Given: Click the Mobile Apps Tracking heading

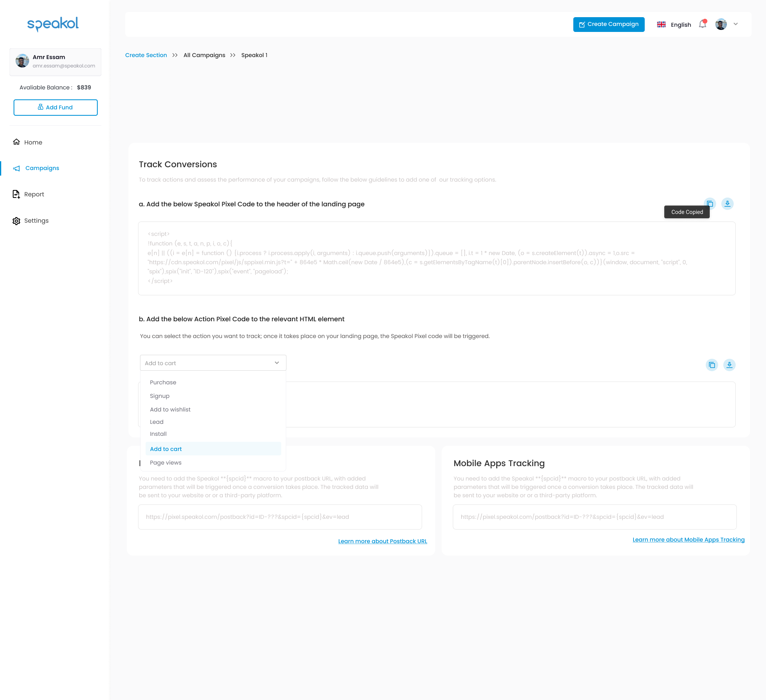Looking at the screenshot, I should [499, 463].
